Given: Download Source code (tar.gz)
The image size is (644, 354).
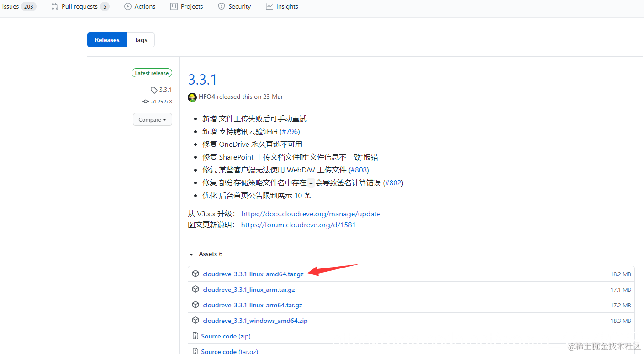Looking at the screenshot, I should click(x=229, y=351).
